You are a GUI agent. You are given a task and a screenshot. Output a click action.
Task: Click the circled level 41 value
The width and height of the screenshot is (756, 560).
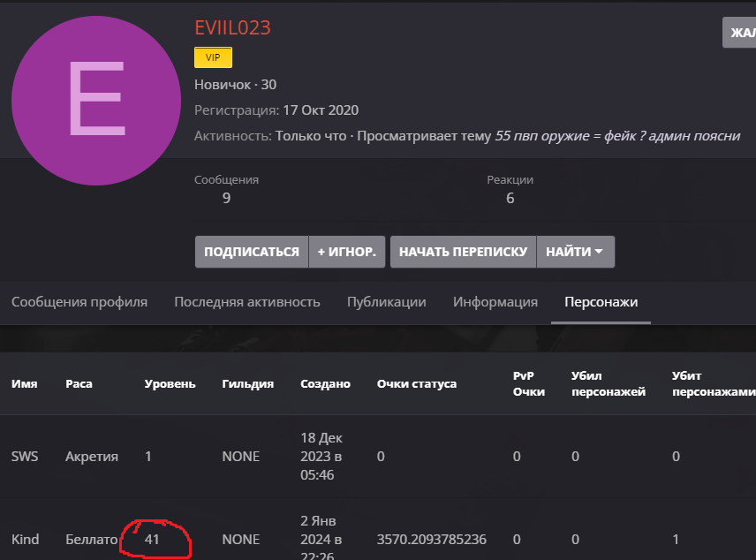pos(152,539)
